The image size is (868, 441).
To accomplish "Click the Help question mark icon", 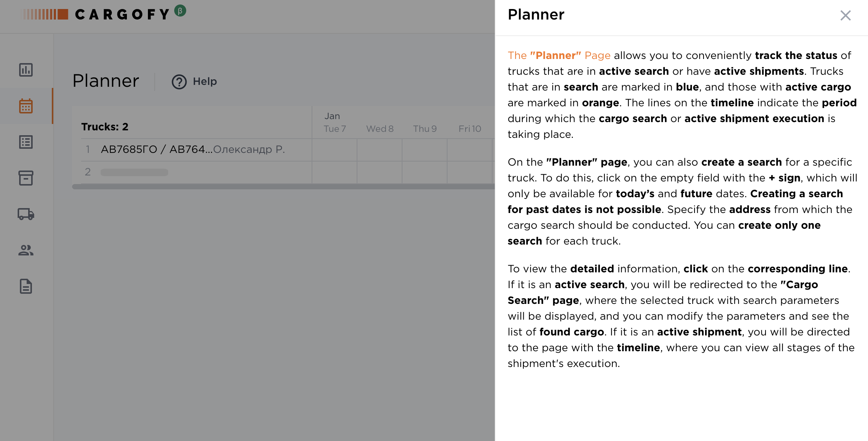I will pos(179,82).
